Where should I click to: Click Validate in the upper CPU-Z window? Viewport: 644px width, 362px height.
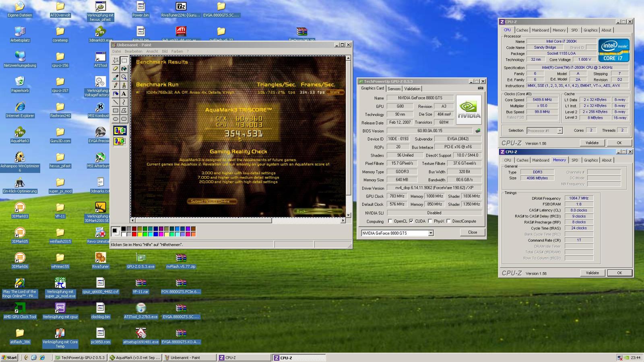pyautogui.click(x=592, y=143)
